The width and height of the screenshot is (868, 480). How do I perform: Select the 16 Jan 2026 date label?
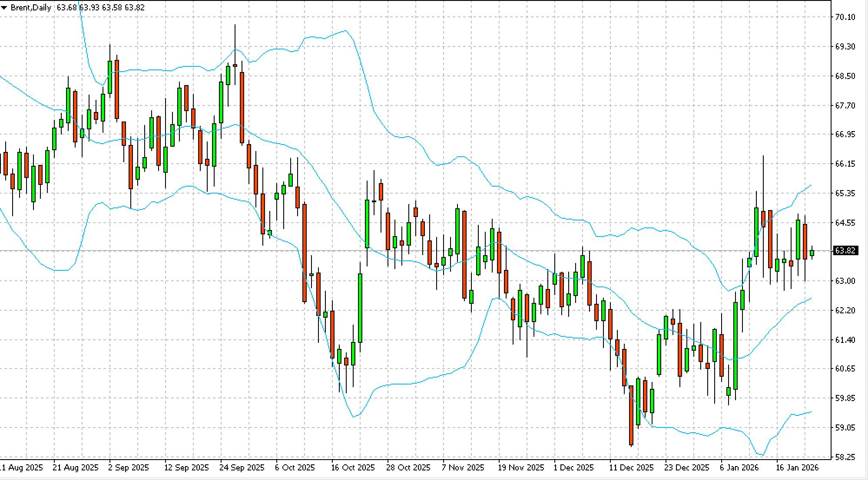coord(797,468)
